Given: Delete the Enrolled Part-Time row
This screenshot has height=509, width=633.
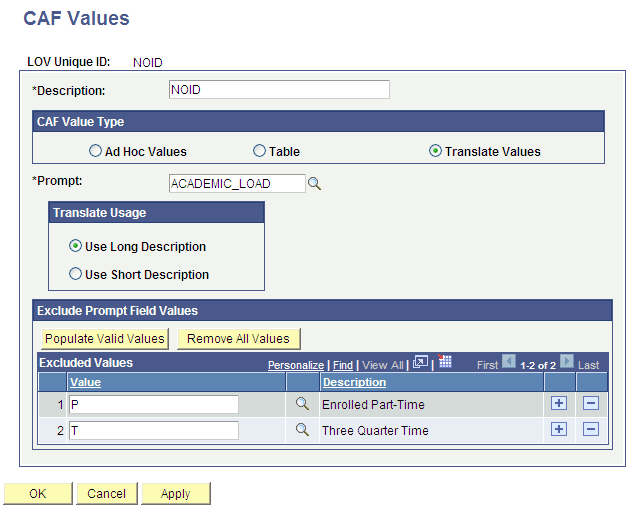Looking at the screenshot, I should tap(591, 403).
